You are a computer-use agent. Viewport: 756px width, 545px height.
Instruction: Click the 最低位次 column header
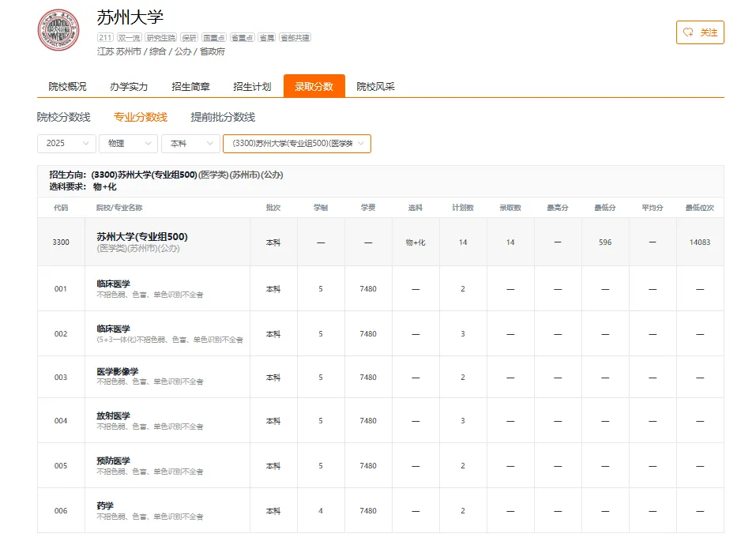(x=700, y=208)
